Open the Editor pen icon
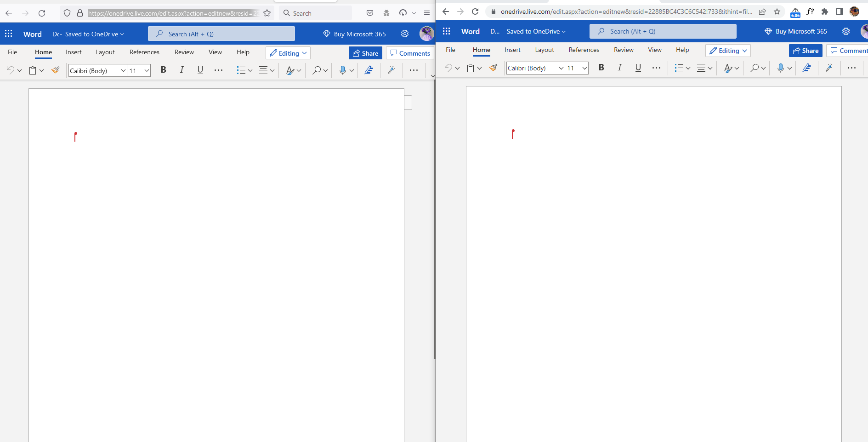Image resolution: width=868 pixels, height=442 pixels. (369, 70)
